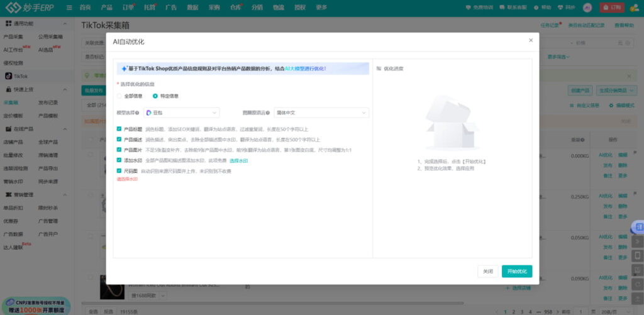Click the 营销管理 section icon in sidebar
The image size is (644, 315).
point(8,194)
